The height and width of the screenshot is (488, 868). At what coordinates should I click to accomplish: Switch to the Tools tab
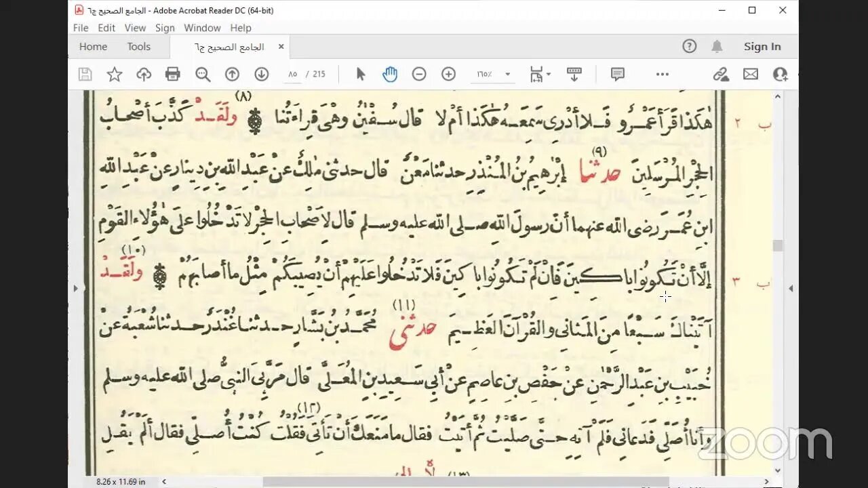[139, 47]
